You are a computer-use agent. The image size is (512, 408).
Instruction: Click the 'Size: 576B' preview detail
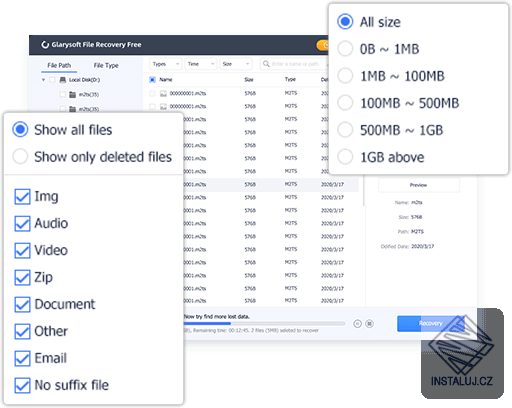[410, 217]
